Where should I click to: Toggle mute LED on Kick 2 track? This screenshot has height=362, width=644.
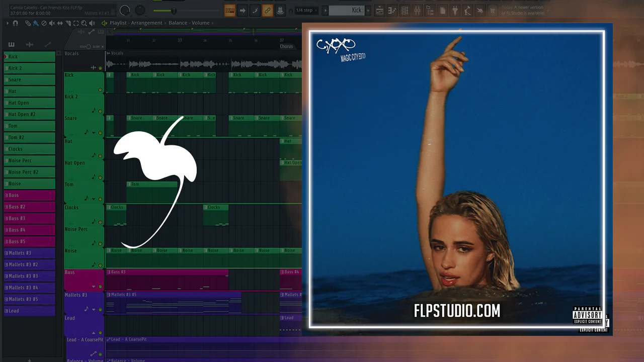pyautogui.click(x=100, y=111)
